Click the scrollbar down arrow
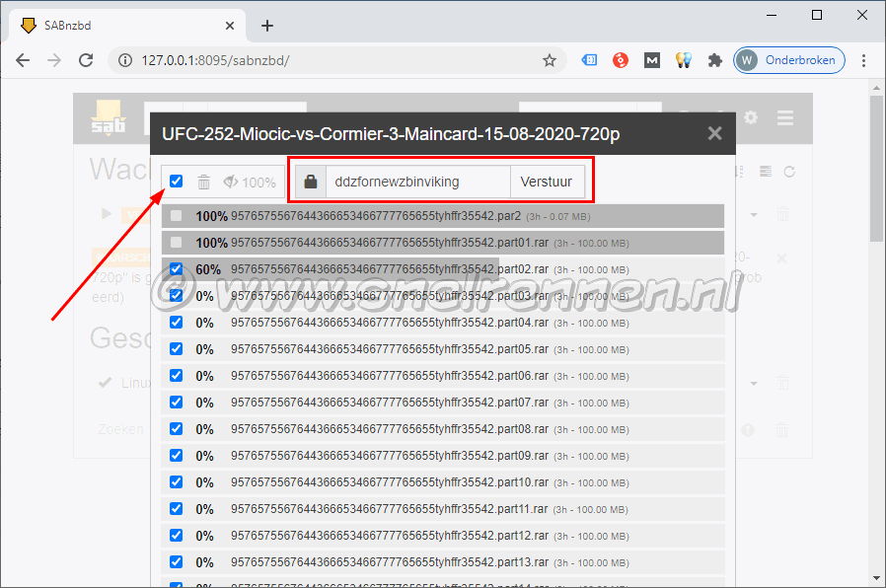 (876, 578)
